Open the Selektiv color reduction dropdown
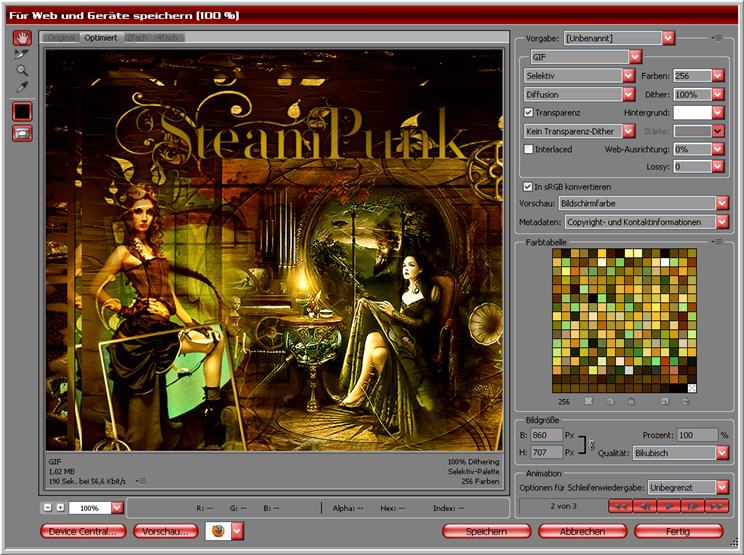 point(629,75)
